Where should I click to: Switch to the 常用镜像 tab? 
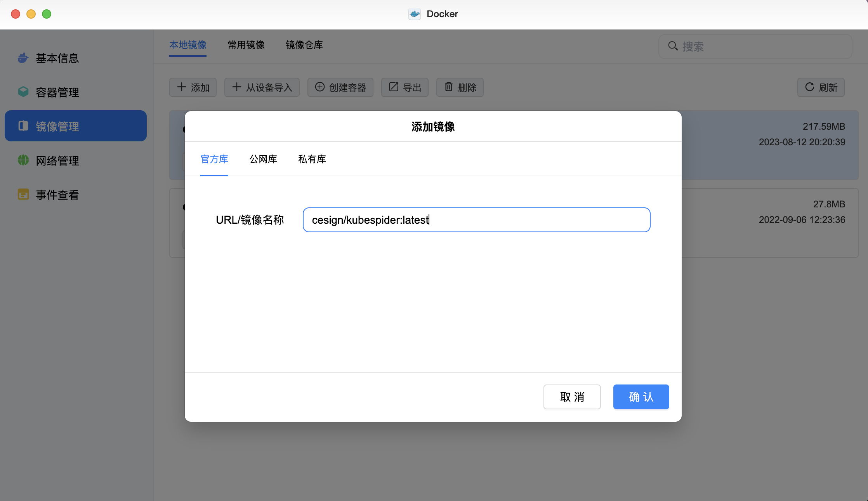click(x=246, y=45)
